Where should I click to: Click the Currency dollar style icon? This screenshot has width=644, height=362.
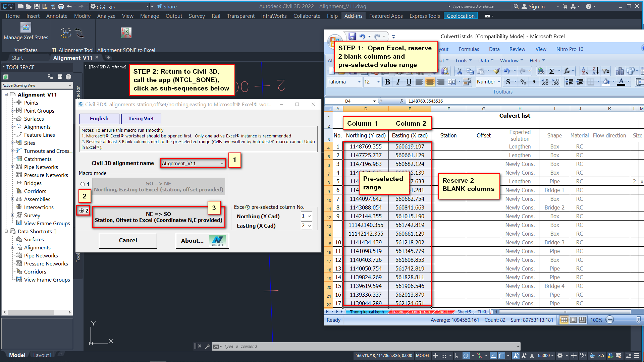[508, 82]
